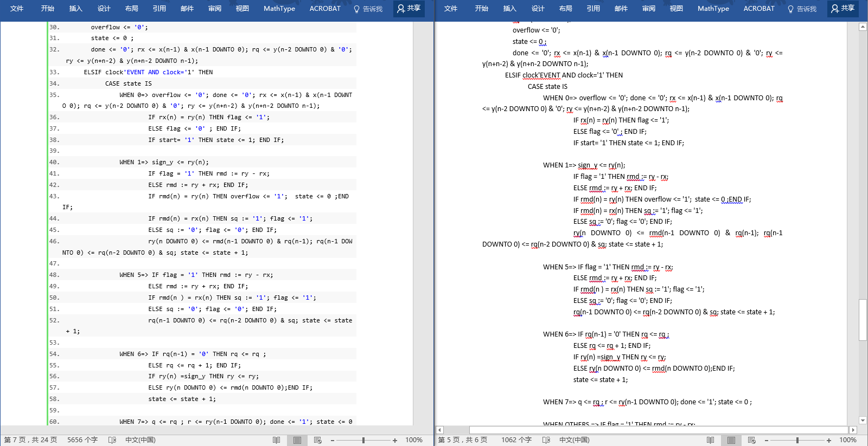Open the ACROBAT tab in left Word window
The width and height of the screenshot is (868, 446).
click(x=325, y=9)
